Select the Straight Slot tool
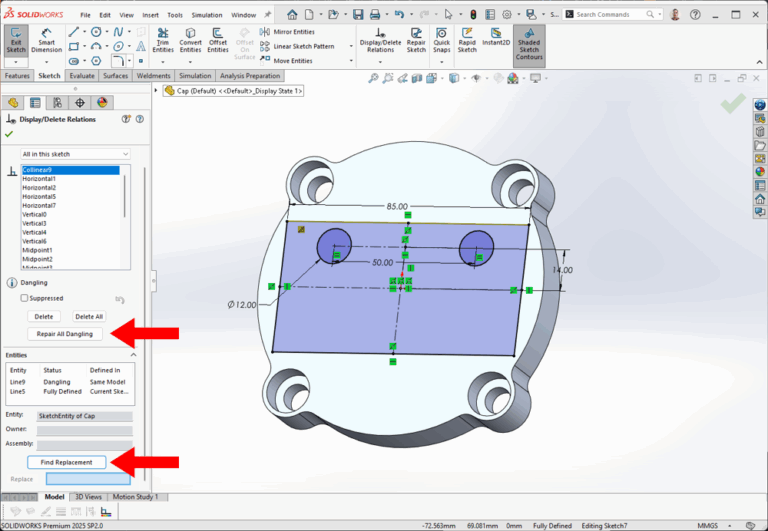Image resolution: width=768 pixels, height=531 pixels. click(x=74, y=61)
